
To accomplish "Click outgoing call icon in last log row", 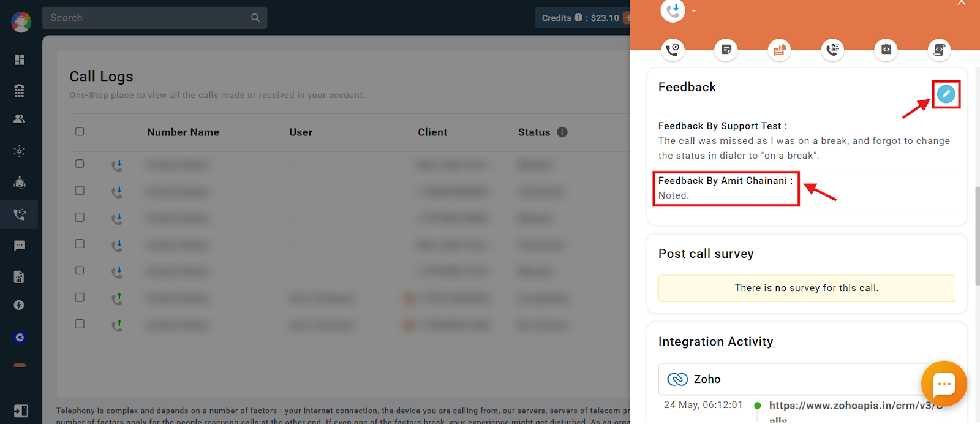I will [117, 325].
